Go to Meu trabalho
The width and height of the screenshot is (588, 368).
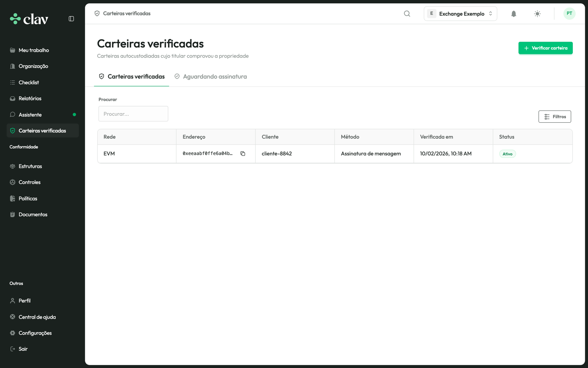tap(42, 50)
